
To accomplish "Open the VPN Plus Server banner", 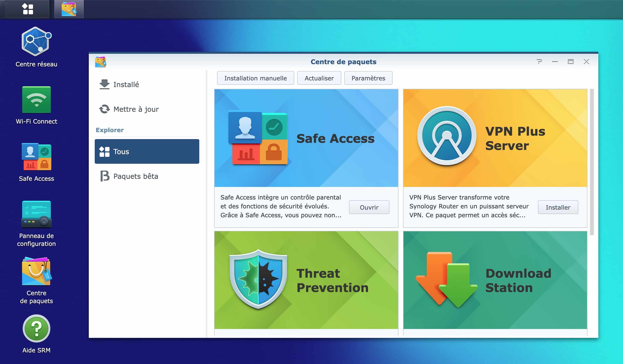I will pyautogui.click(x=495, y=138).
